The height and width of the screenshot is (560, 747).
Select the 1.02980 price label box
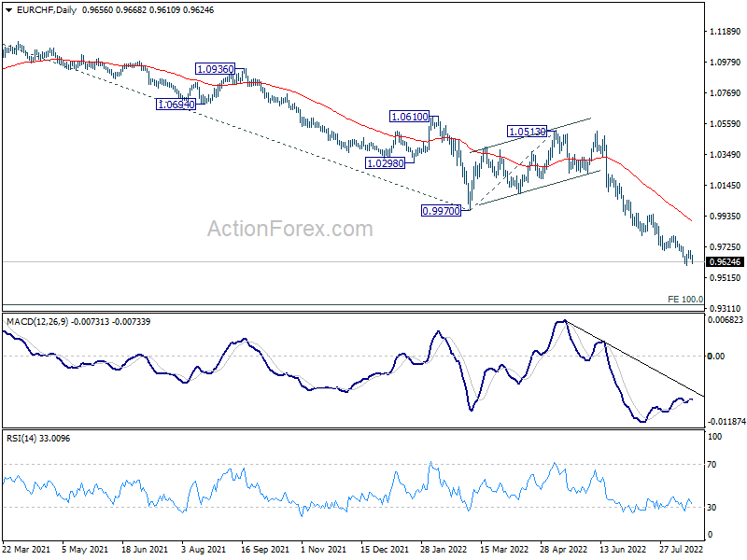(385, 163)
